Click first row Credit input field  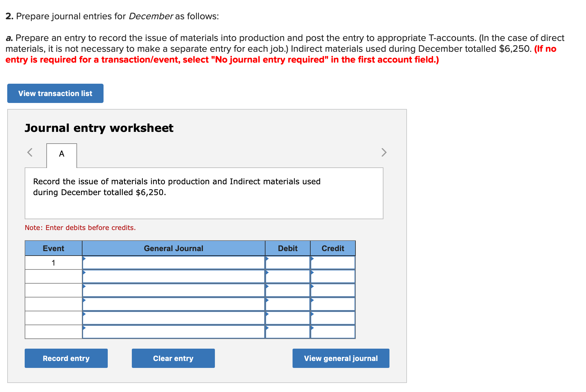pyautogui.click(x=333, y=263)
